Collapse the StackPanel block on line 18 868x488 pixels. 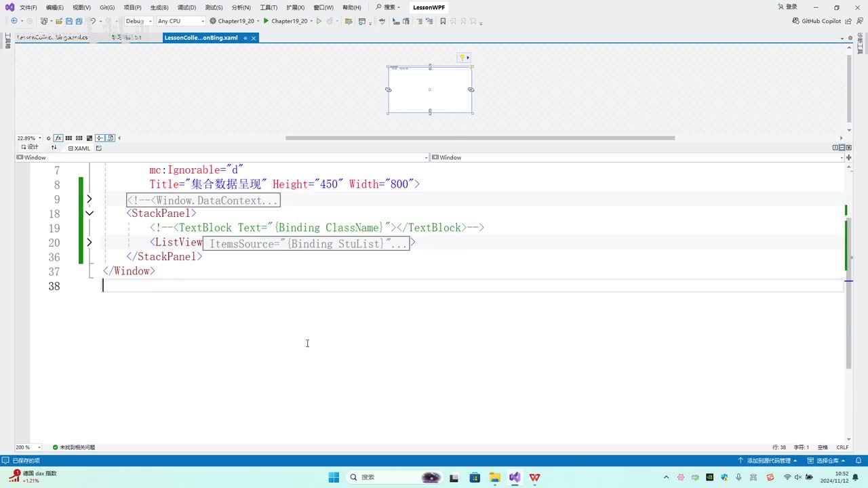point(89,213)
